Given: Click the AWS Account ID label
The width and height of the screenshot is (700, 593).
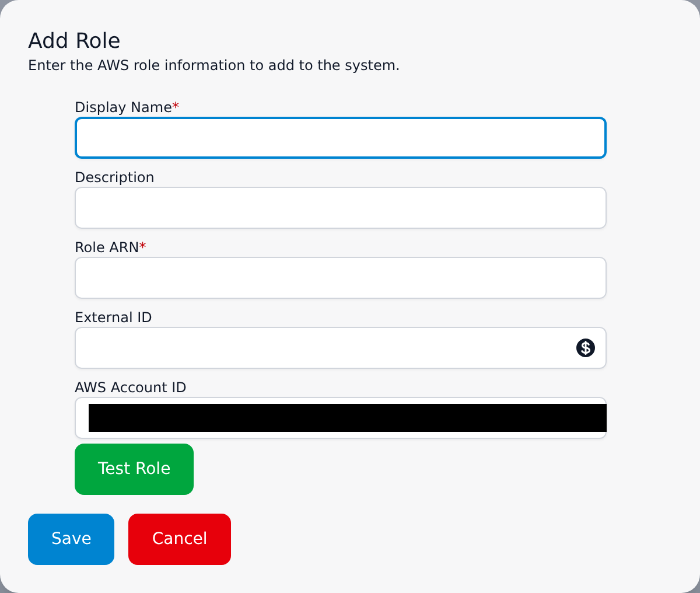Looking at the screenshot, I should tap(131, 388).
